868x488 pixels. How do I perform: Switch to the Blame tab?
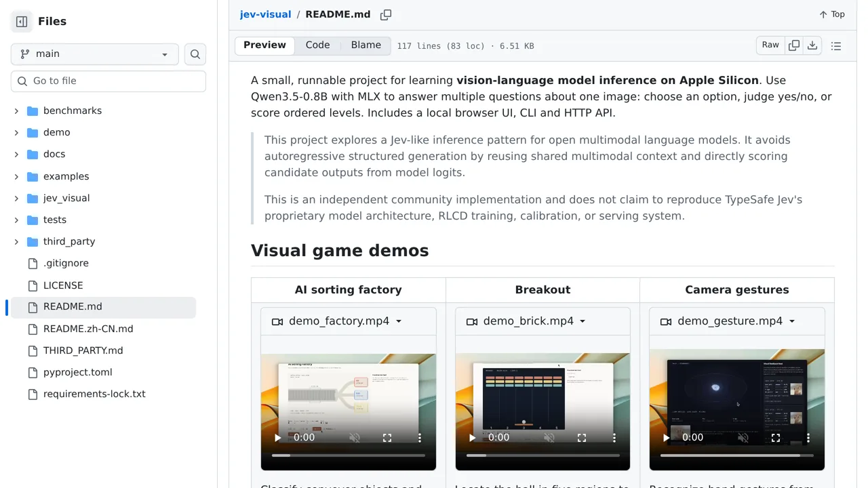[x=366, y=45]
